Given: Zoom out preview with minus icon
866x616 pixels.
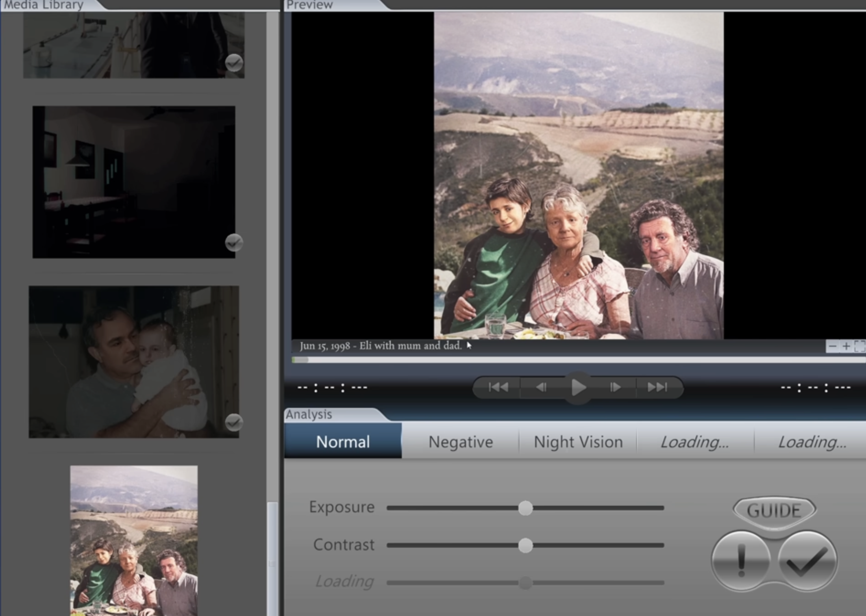Looking at the screenshot, I should coord(832,347).
